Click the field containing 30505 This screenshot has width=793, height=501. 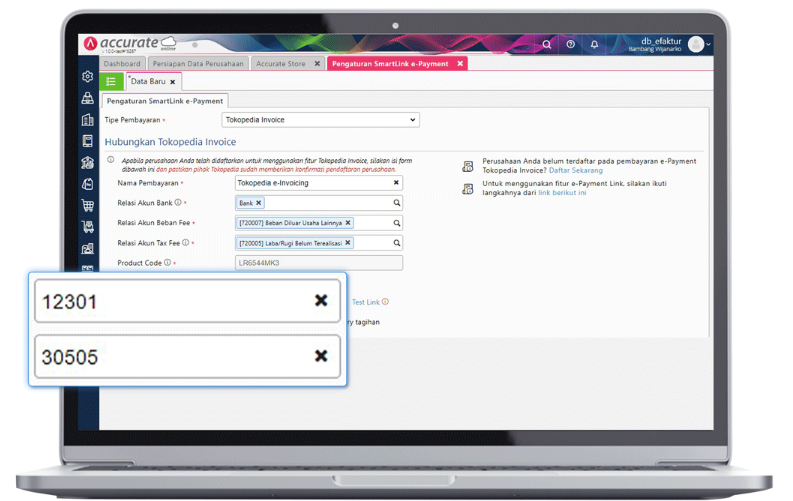tap(187, 356)
